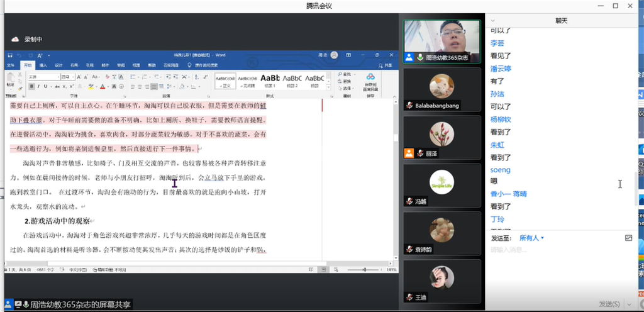Click the 发送(S) send button
Viewport: 644px width, 312px height.
pyautogui.click(x=609, y=304)
